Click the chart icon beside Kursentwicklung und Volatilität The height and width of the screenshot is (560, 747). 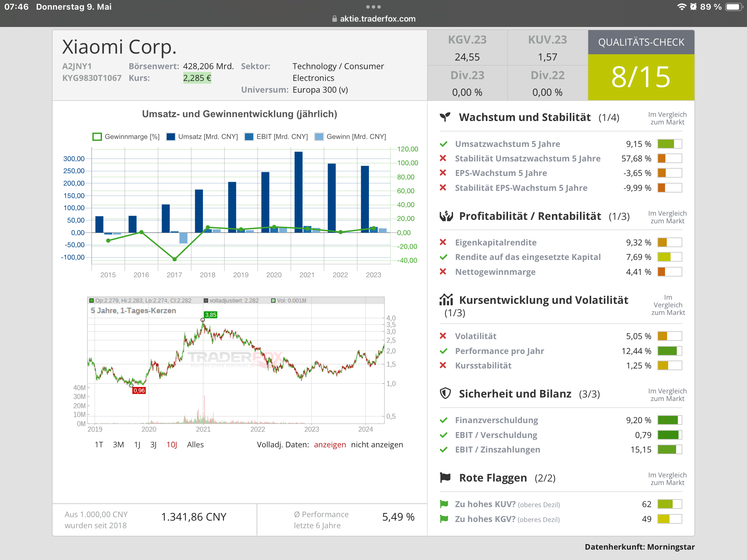(446, 300)
